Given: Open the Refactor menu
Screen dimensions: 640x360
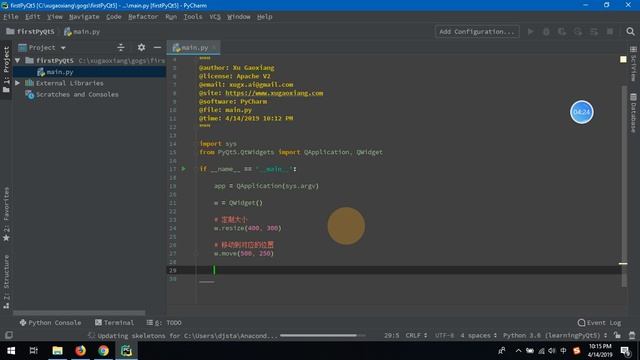Looking at the screenshot, I should [143, 17].
